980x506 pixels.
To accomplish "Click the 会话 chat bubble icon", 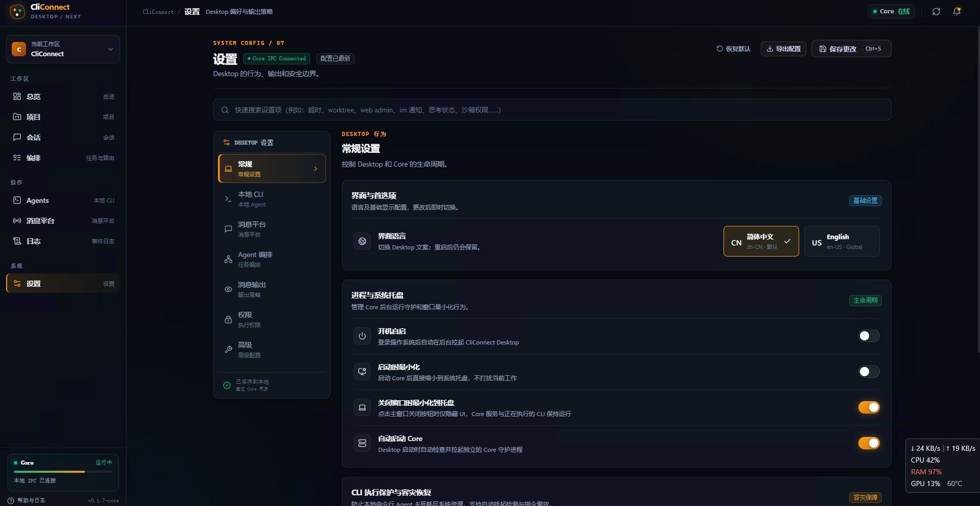I will tap(17, 137).
